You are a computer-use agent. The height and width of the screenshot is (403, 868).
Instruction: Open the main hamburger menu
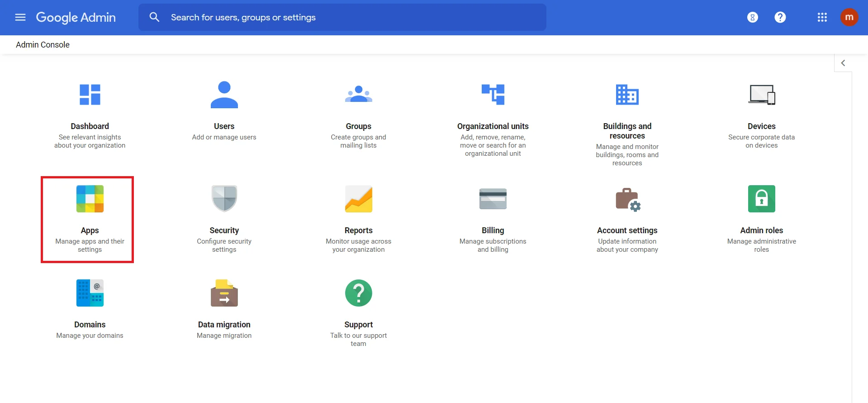click(x=20, y=17)
